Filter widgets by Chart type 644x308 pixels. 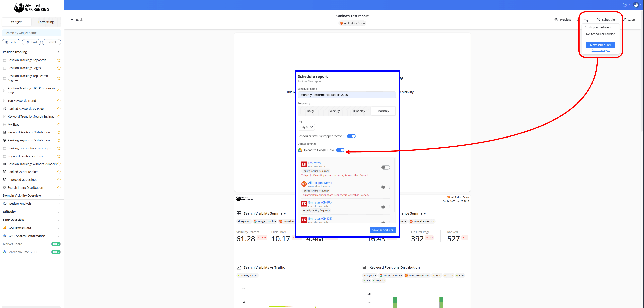pos(31,42)
